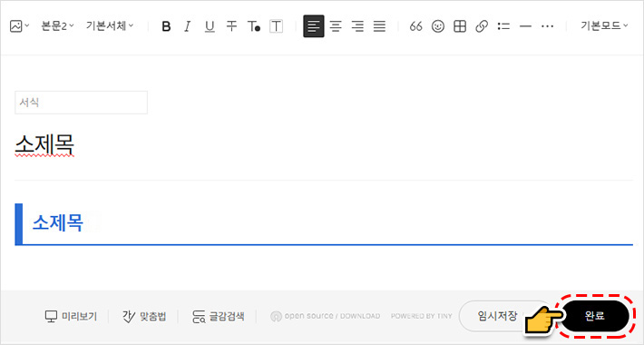Insert a blockquote
Screen dimensions: 644x345
[415, 26]
